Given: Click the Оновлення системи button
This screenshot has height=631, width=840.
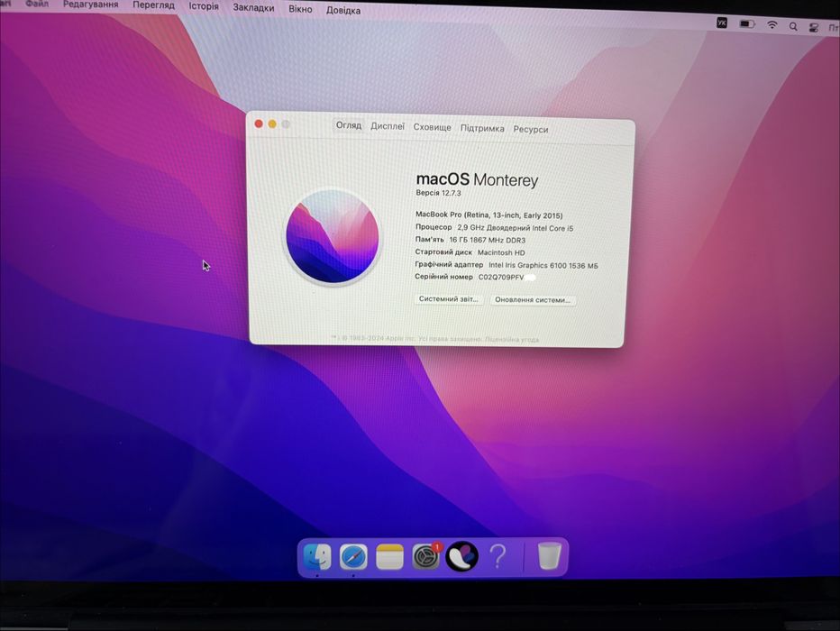Looking at the screenshot, I should (x=533, y=300).
